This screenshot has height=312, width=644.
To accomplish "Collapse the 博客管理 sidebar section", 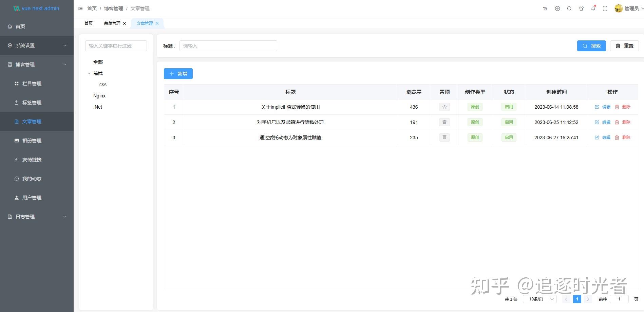I will pos(37,65).
